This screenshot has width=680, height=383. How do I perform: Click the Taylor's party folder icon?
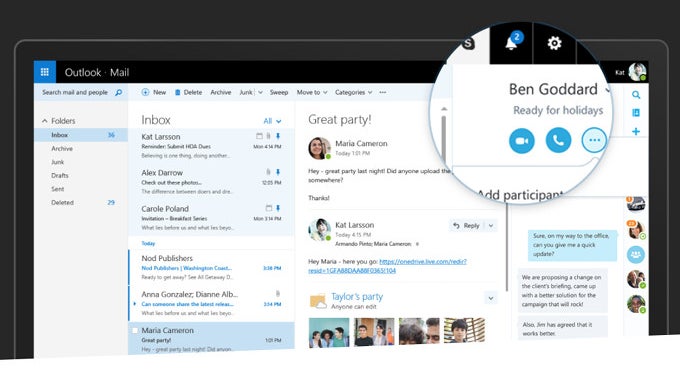[x=318, y=301]
